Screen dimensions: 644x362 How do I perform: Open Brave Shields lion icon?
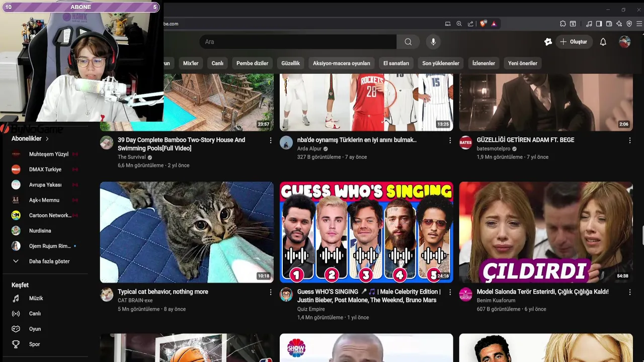point(483,24)
